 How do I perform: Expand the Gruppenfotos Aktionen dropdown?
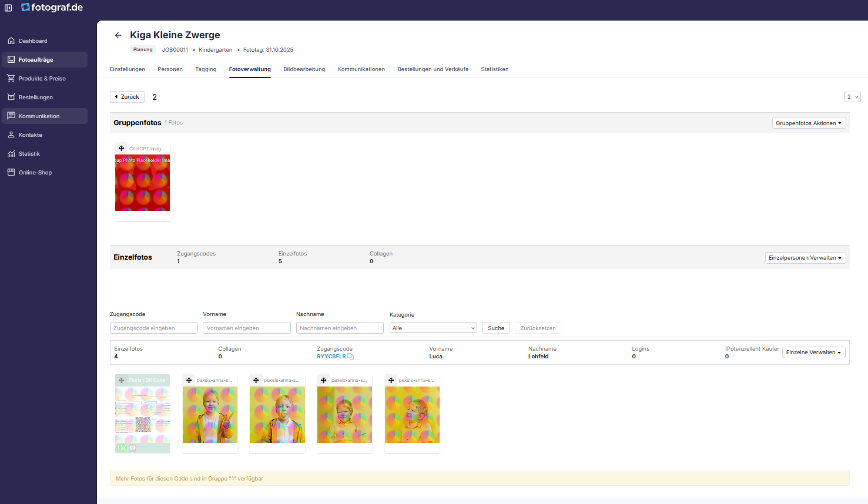pos(809,123)
